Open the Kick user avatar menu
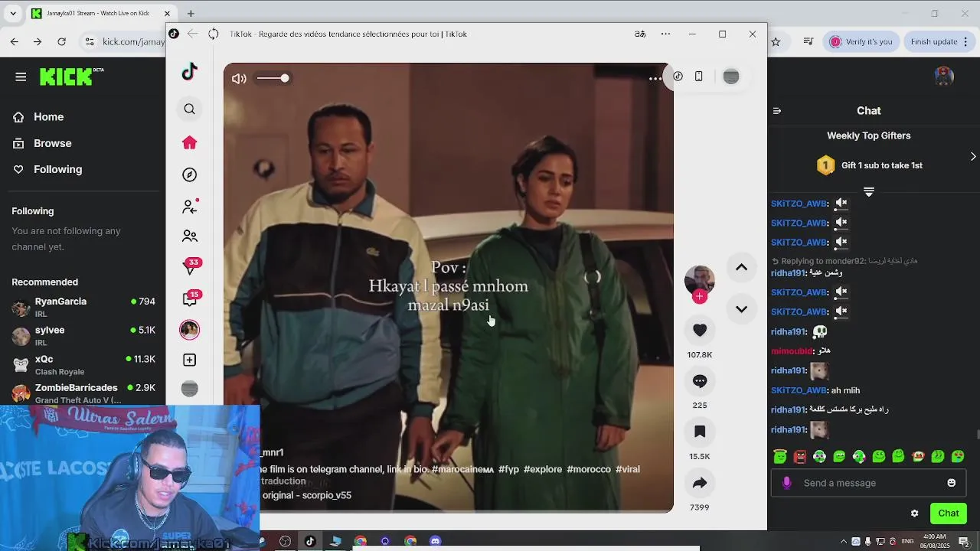Image resolution: width=980 pixels, height=551 pixels. pyautogui.click(x=944, y=77)
